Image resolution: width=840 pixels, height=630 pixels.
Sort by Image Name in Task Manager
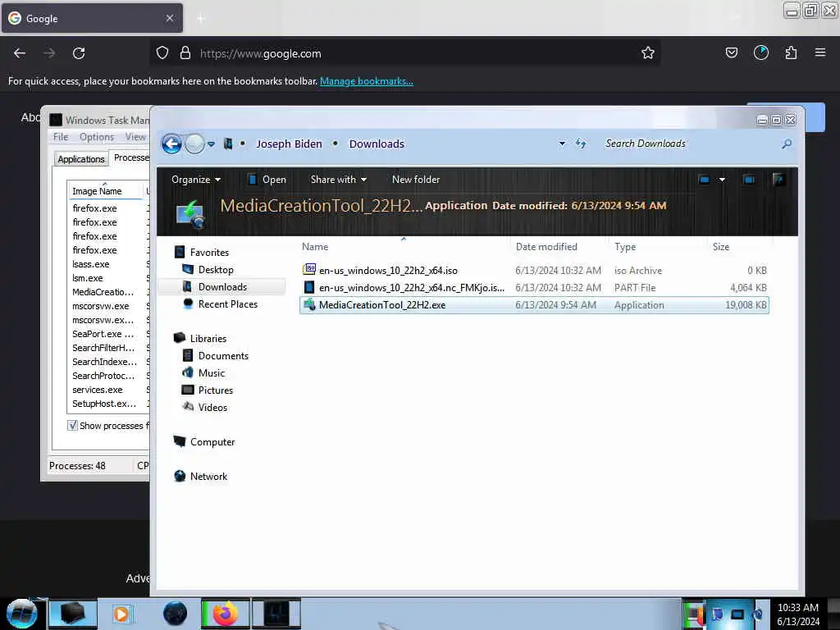[x=97, y=191]
